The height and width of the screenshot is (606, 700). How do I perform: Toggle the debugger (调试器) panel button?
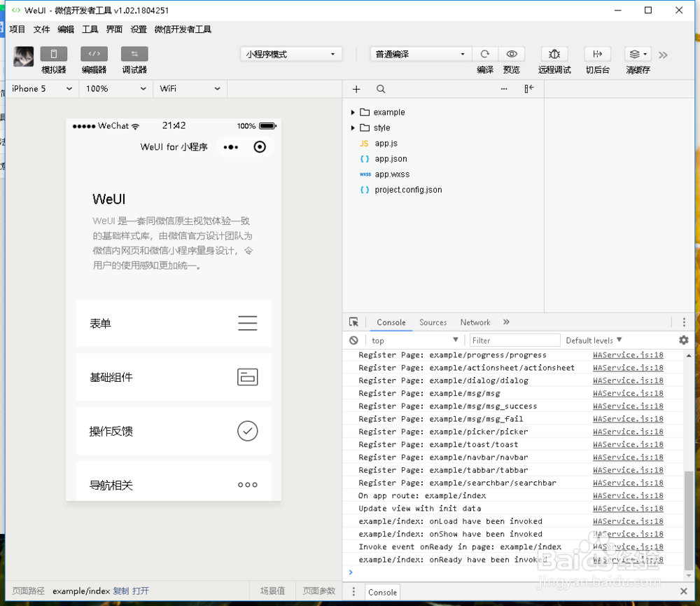pyautogui.click(x=134, y=54)
